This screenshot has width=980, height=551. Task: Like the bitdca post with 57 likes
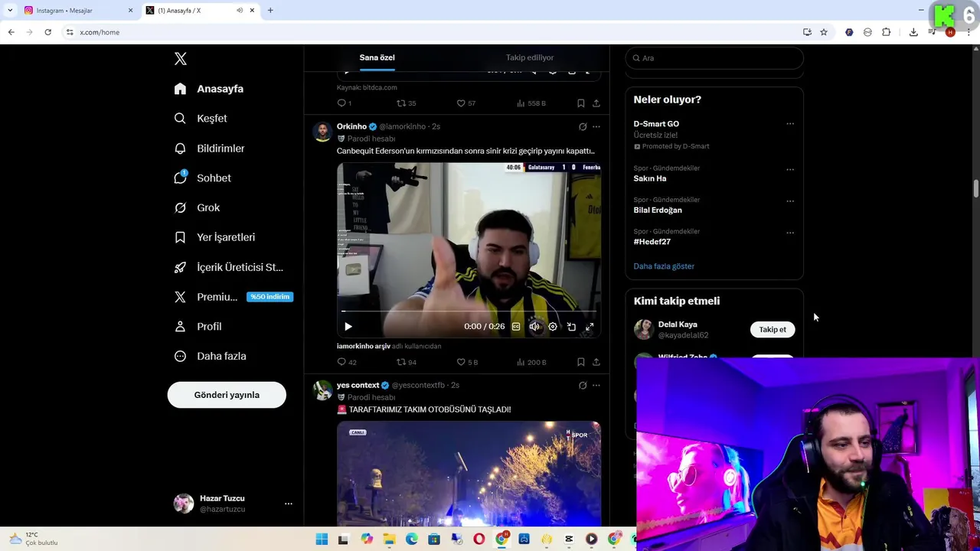pyautogui.click(x=466, y=103)
